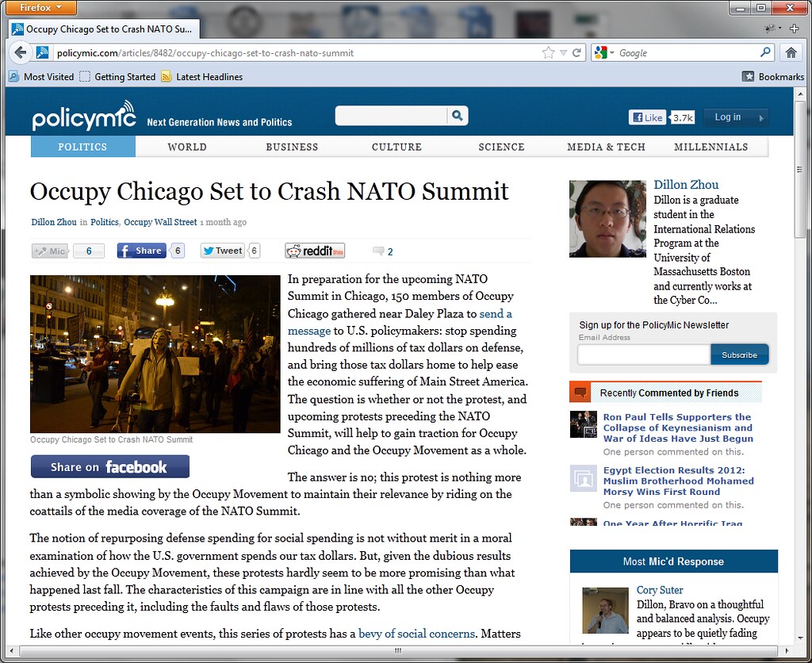This screenshot has height=663, width=812.
Task: Click the site identity icon in address bar
Action: (43, 52)
